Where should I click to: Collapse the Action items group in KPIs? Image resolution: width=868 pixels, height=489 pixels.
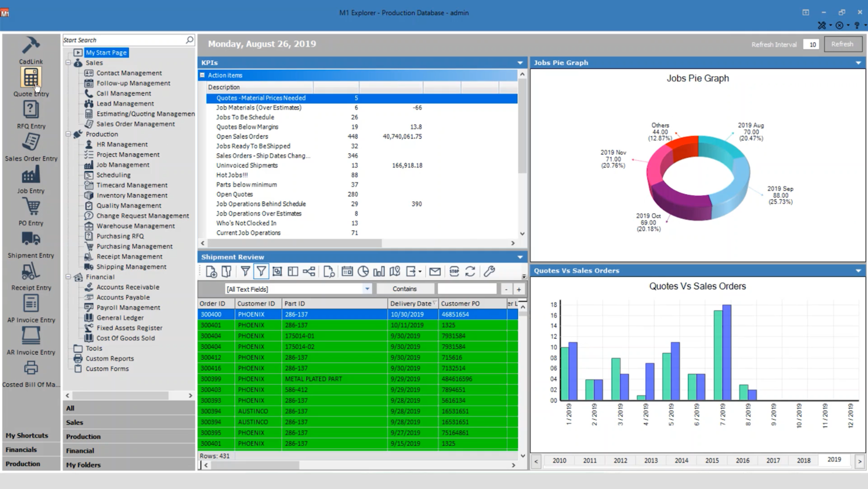(202, 75)
